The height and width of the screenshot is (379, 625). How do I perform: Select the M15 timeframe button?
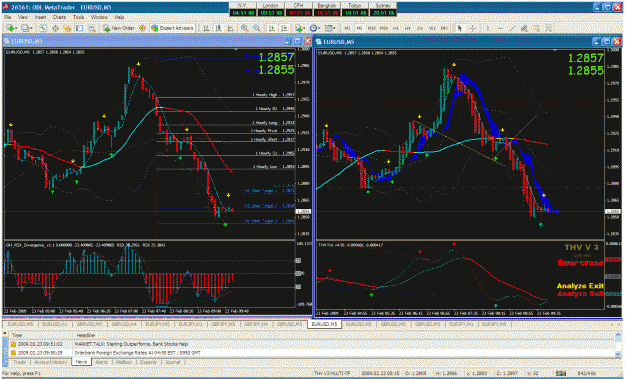tap(371, 28)
